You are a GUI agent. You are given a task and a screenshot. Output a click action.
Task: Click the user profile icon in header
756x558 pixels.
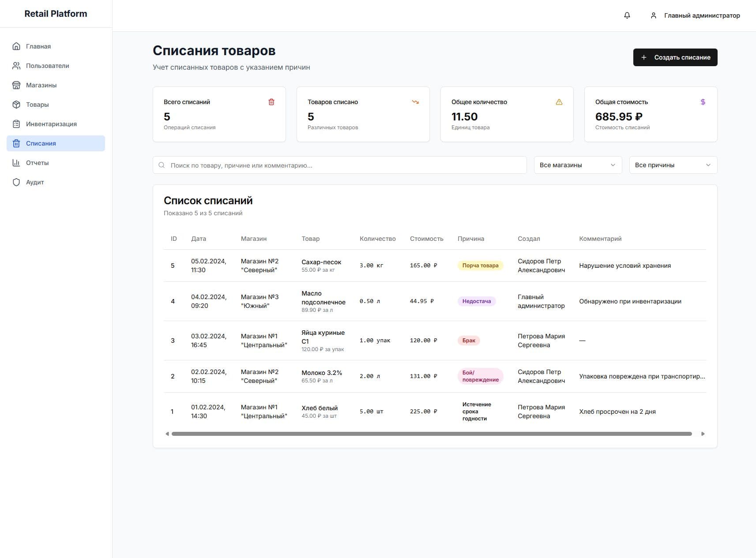(653, 15)
